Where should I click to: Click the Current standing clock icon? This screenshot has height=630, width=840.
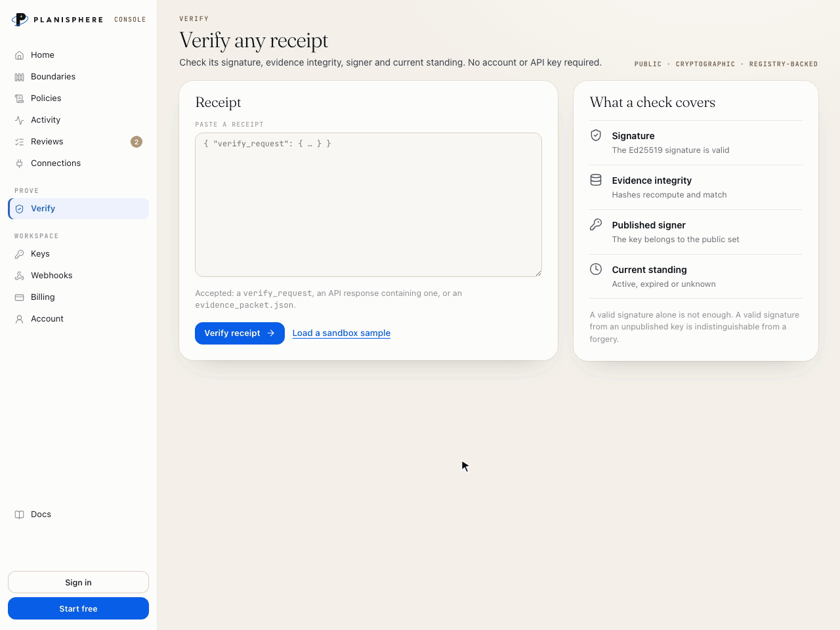(x=596, y=269)
